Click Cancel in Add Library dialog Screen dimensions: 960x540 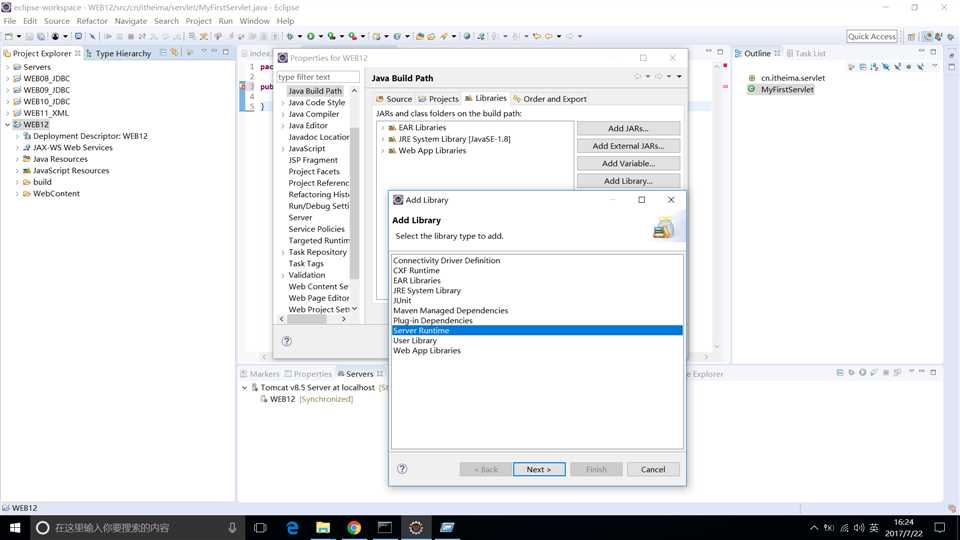coord(653,469)
